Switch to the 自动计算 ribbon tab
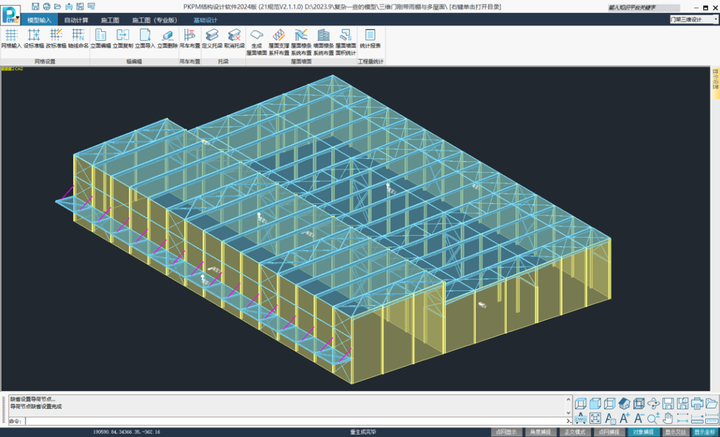Screen dimensions: 720x437 tap(76, 19)
